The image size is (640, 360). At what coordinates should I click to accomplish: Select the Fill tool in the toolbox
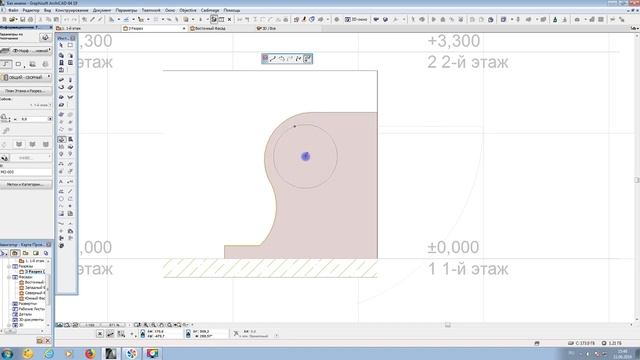pos(61,191)
